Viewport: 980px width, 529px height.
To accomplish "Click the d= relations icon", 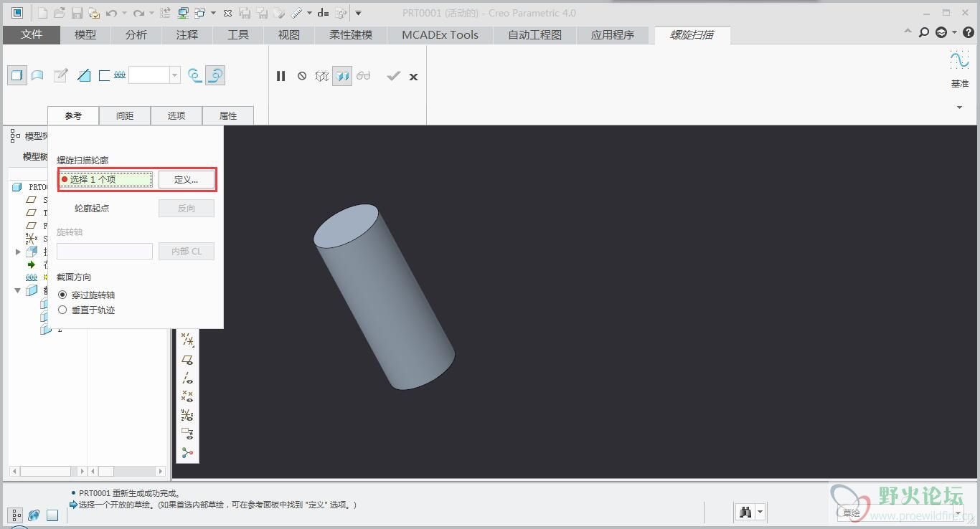I will click(x=323, y=13).
